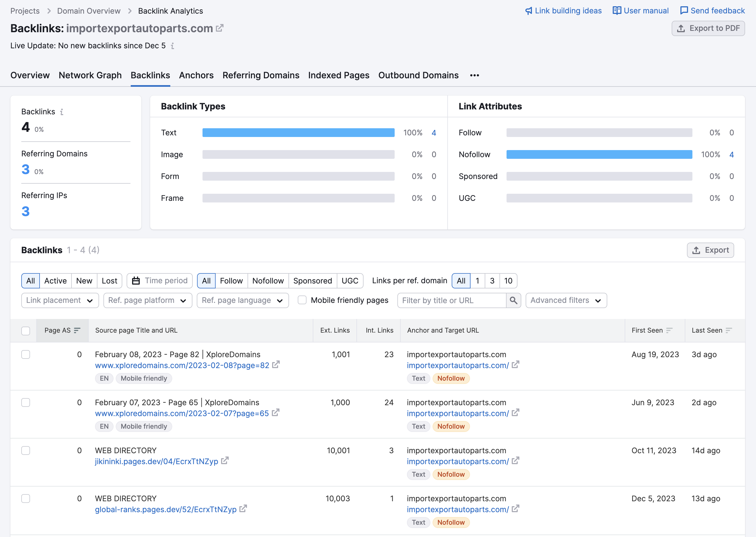The width and height of the screenshot is (756, 537).
Task: Sort table by Last Seen icon
Action: (729, 330)
